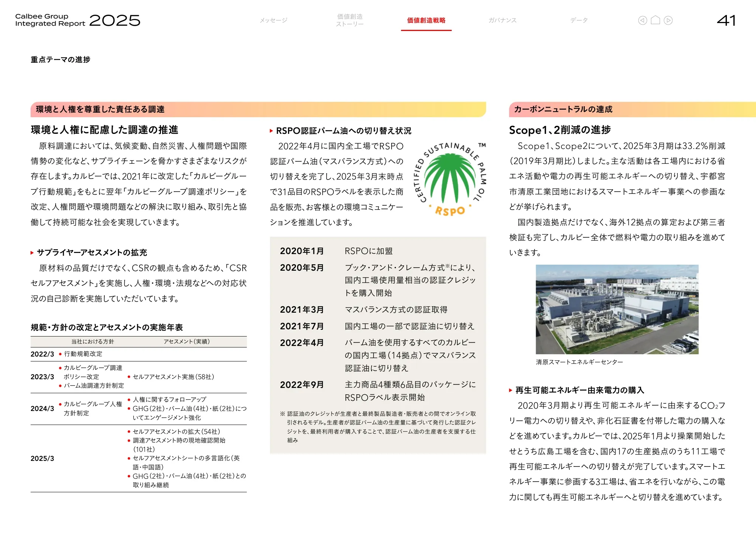756x535 pixels.
Task: Click the Calbee Group Integrated Report 2025 title
Action: tap(77, 20)
